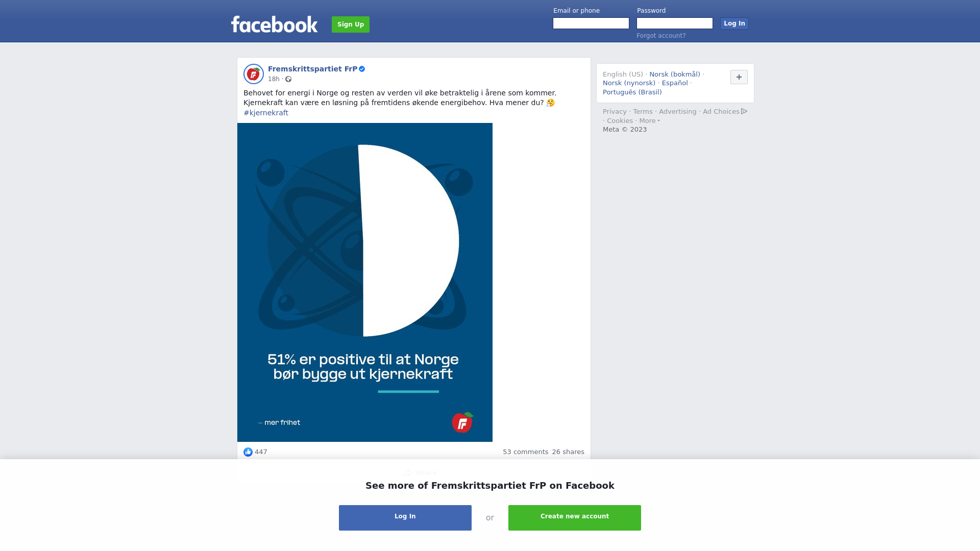Select Português (Brasil) language

click(632, 92)
